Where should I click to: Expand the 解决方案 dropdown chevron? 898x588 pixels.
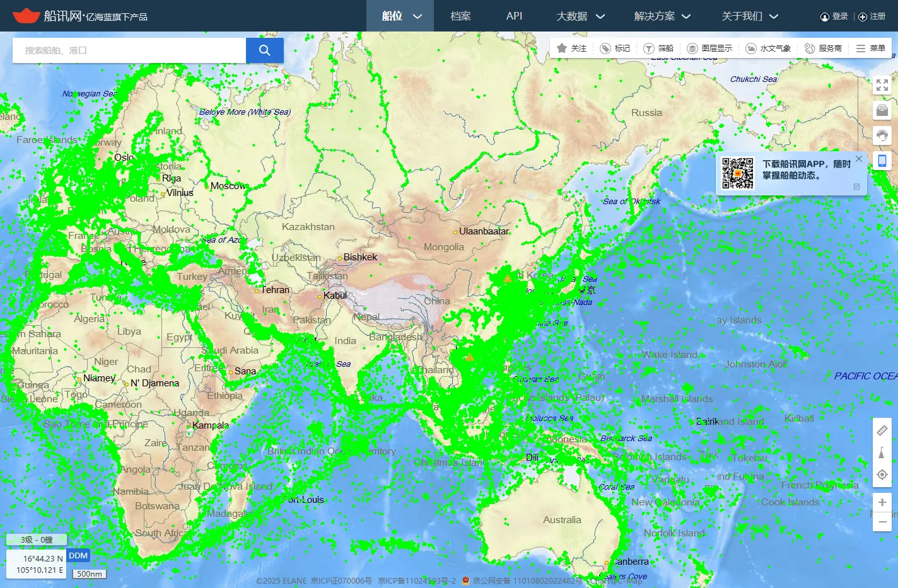point(686,16)
